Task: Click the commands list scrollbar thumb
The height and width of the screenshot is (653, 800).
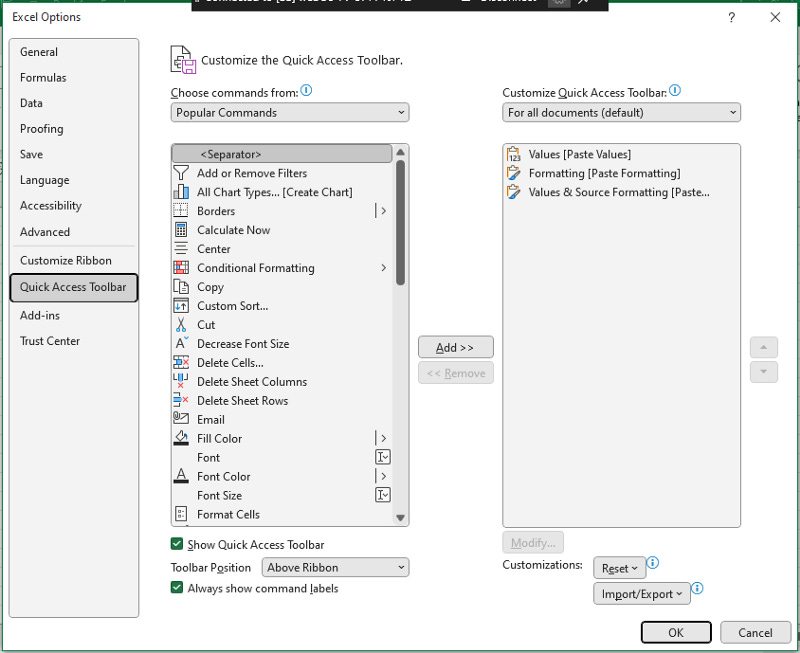Action: click(401, 222)
